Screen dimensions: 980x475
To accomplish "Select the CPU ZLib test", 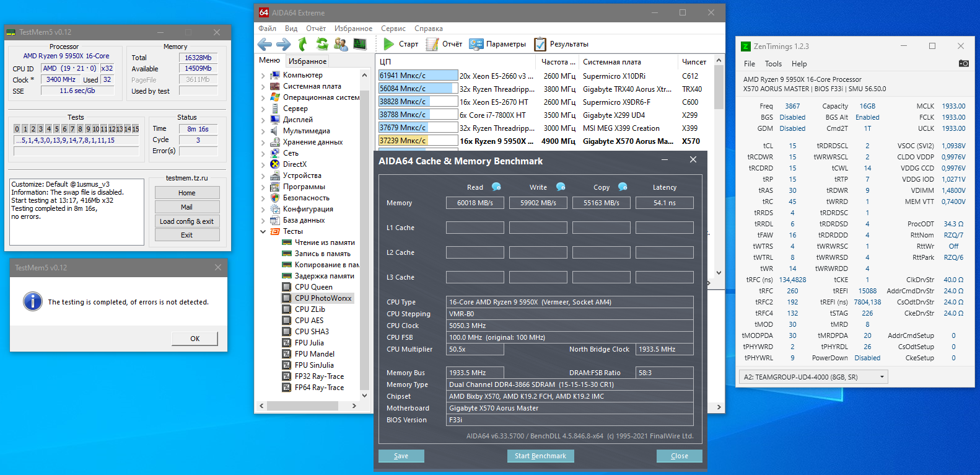I will pos(310,309).
